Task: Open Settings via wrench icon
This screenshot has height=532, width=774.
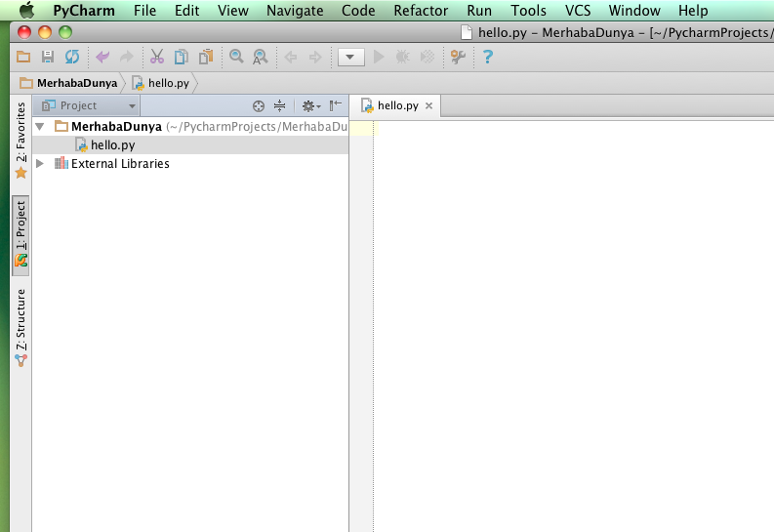Action: pos(458,58)
